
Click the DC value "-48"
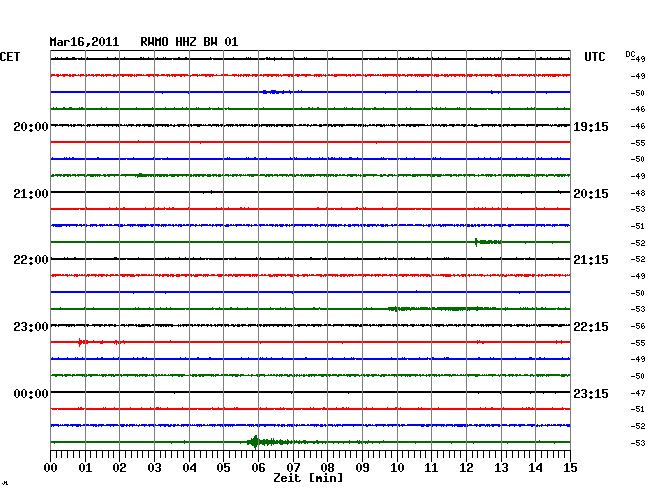(638, 193)
